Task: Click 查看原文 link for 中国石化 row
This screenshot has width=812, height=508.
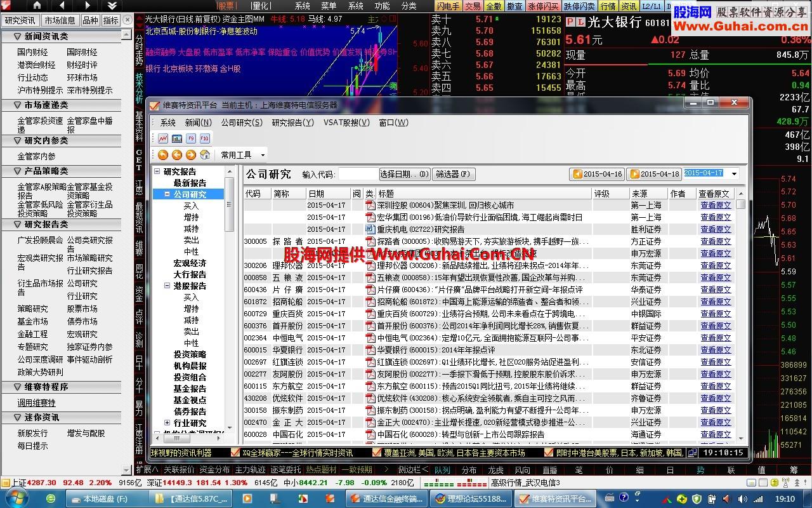Action: pyautogui.click(x=715, y=434)
